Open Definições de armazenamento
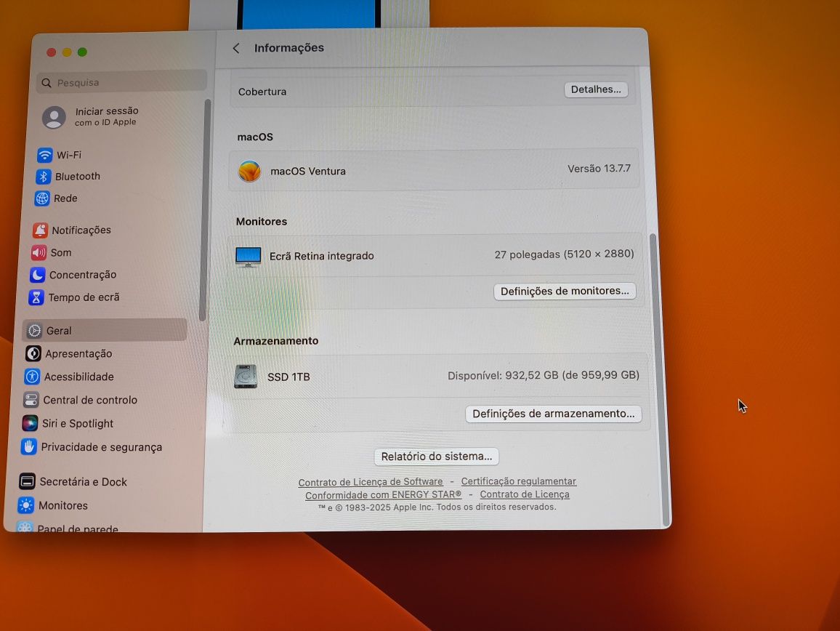 click(554, 414)
